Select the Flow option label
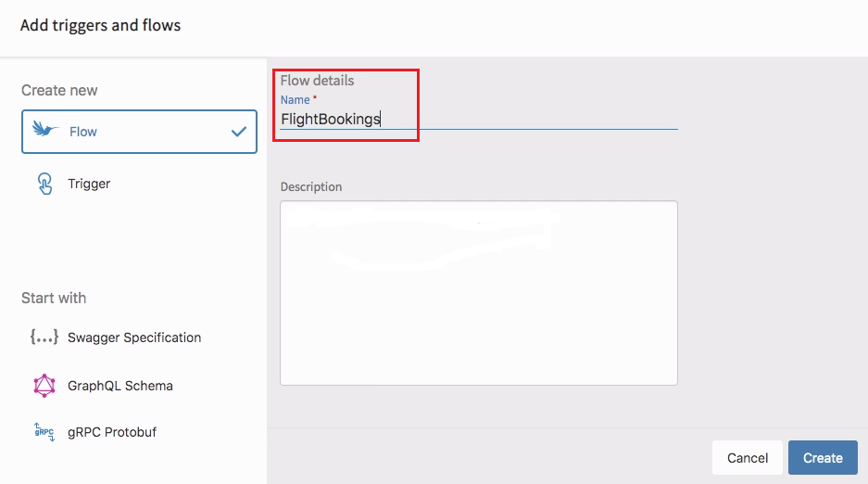Viewport: 868px width, 484px height. (83, 132)
